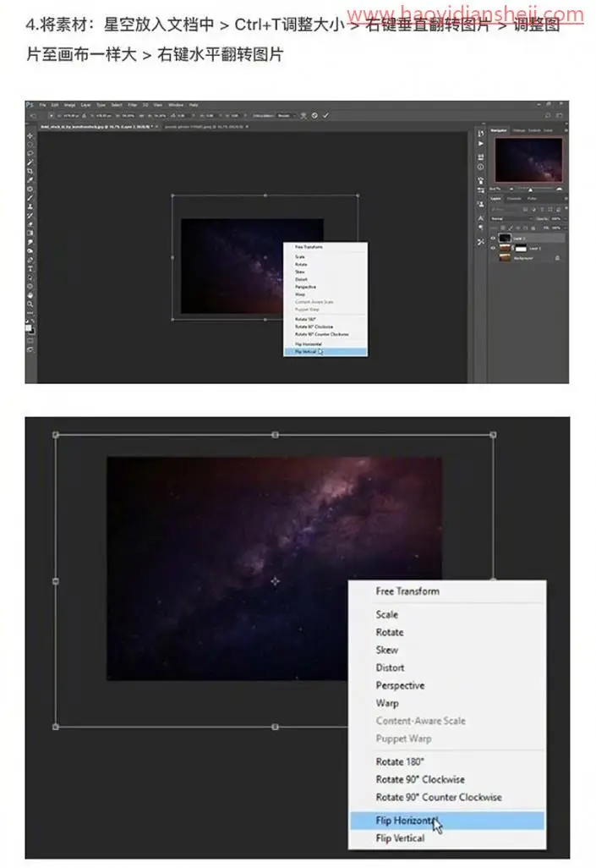The image size is (596, 868).
Task: Select the Magic Wand tool
Action: pos(30,162)
